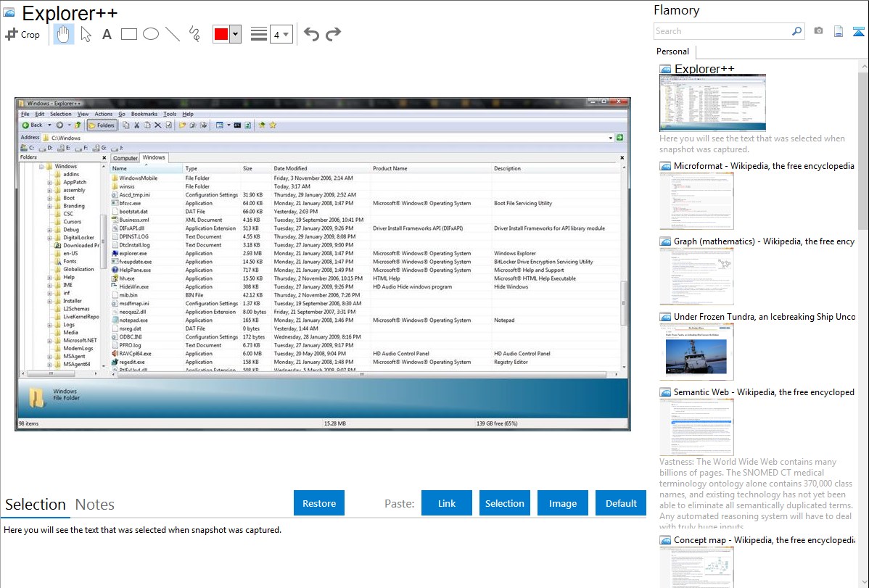Choose the arrow pointer selection tool
Screen dimensions: 869x588
[86, 34]
